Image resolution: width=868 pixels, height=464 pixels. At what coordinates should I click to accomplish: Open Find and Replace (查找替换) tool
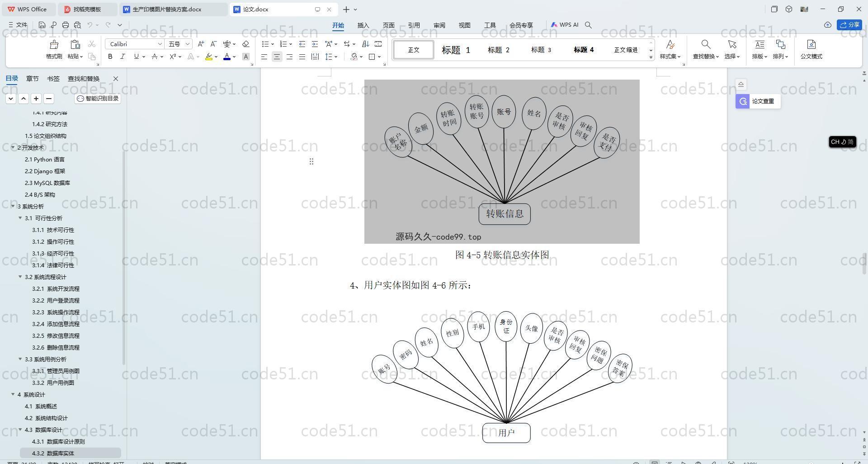[705, 45]
